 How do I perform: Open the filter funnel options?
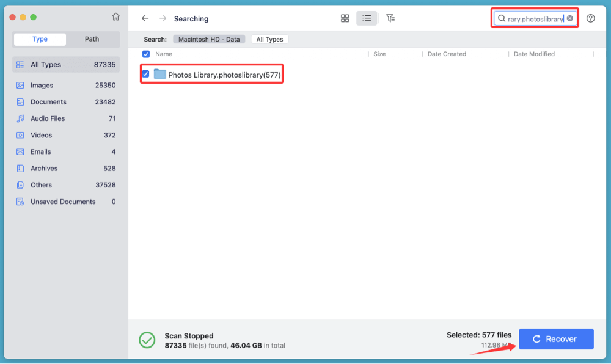(x=390, y=18)
